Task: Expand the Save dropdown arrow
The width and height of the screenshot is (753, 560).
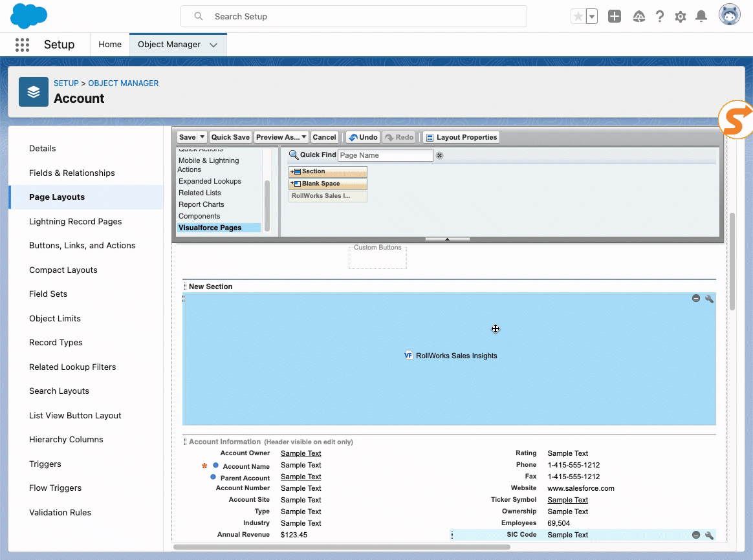Action: 202,137
